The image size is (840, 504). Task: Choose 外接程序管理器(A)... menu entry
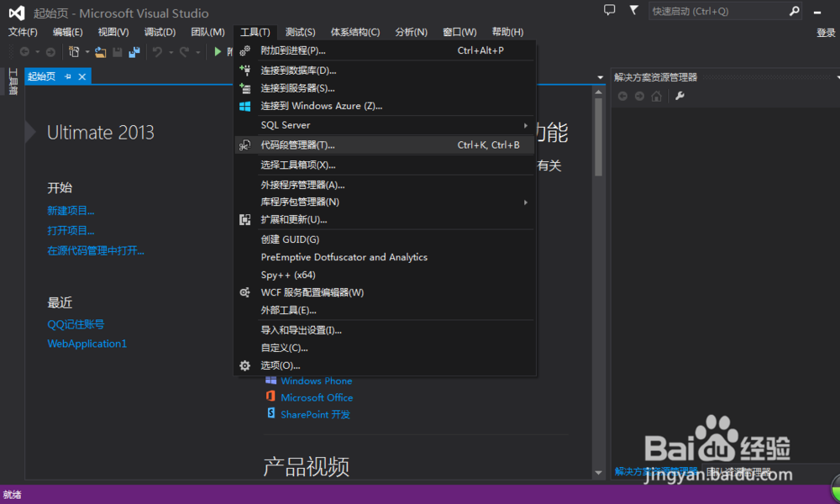point(385,185)
